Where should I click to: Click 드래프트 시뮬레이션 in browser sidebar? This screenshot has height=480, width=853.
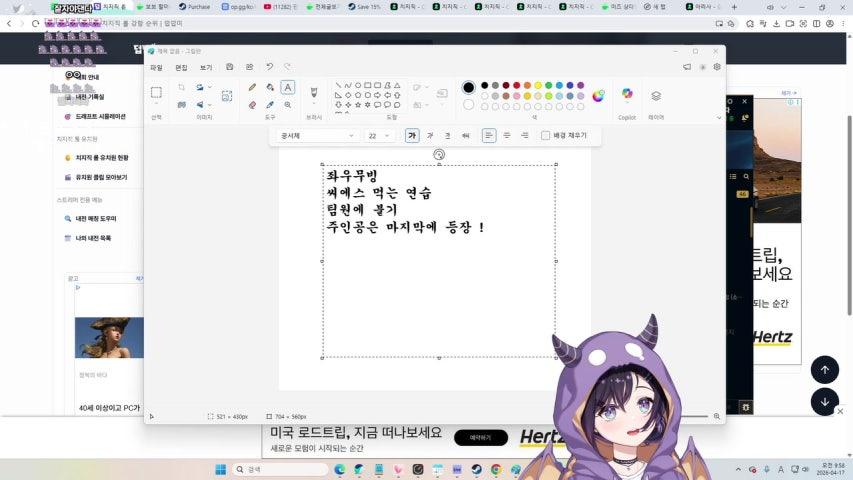coord(100,116)
